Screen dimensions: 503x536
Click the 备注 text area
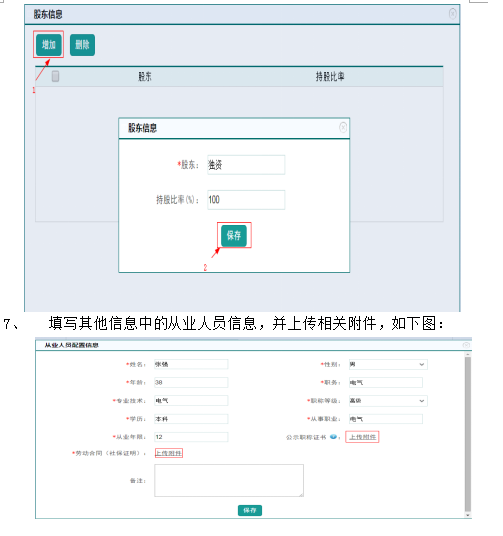pyautogui.click(x=229, y=480)
